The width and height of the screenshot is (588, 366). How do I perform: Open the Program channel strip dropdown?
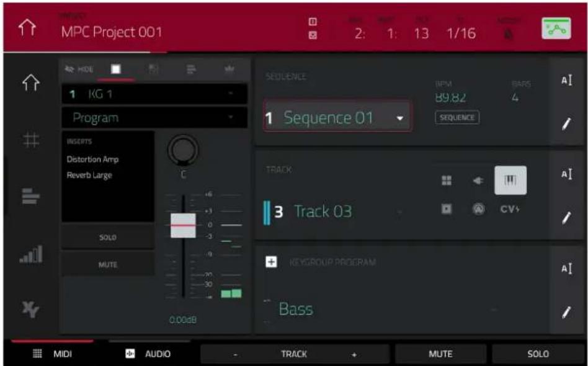pyautogui.click(x=154, y=118)
